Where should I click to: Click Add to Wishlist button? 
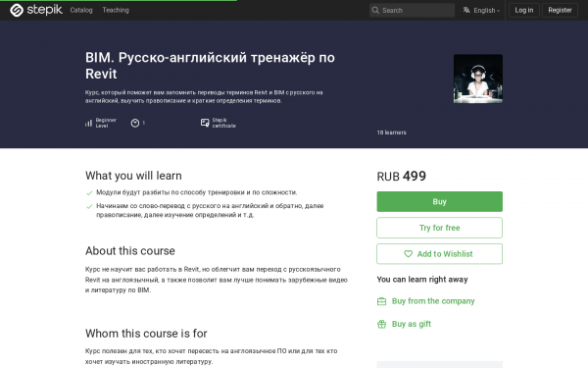coord(439,254)
